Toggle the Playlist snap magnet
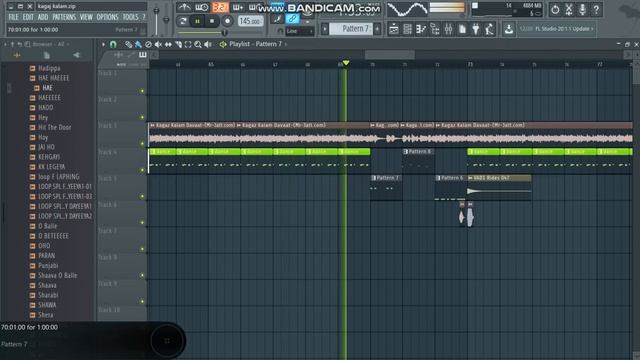640x360 pixels. tap(113, 44)
